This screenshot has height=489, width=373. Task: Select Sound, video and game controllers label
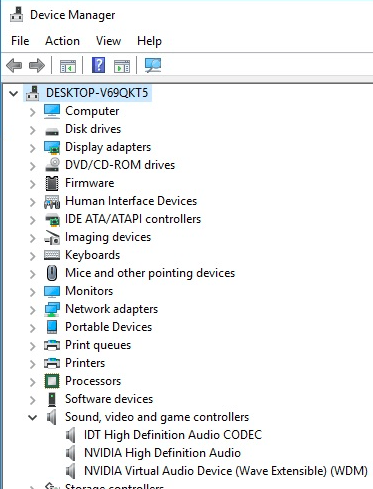point(157,417)
